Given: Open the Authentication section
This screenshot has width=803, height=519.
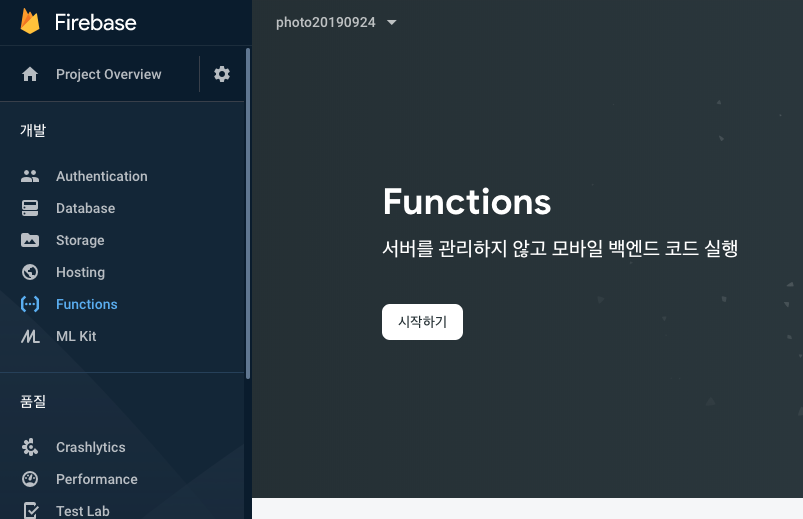Looking at the screenshot, I should pyautogui.click(x=101, y=176).
